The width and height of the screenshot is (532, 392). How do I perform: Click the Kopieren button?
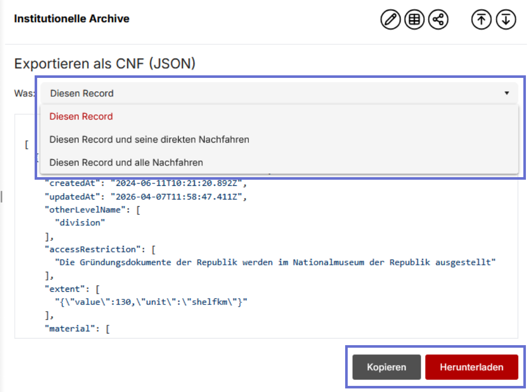pos(386,367)
